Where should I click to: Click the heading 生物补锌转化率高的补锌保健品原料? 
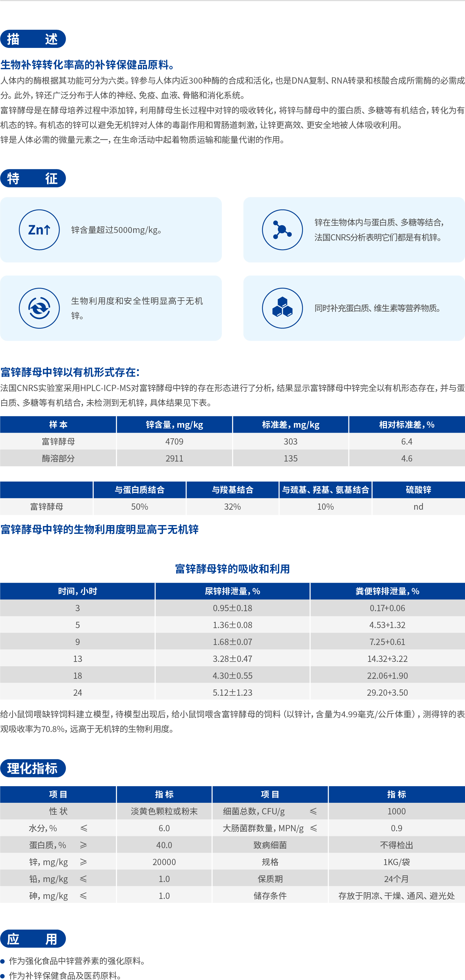tap(88, 65)
